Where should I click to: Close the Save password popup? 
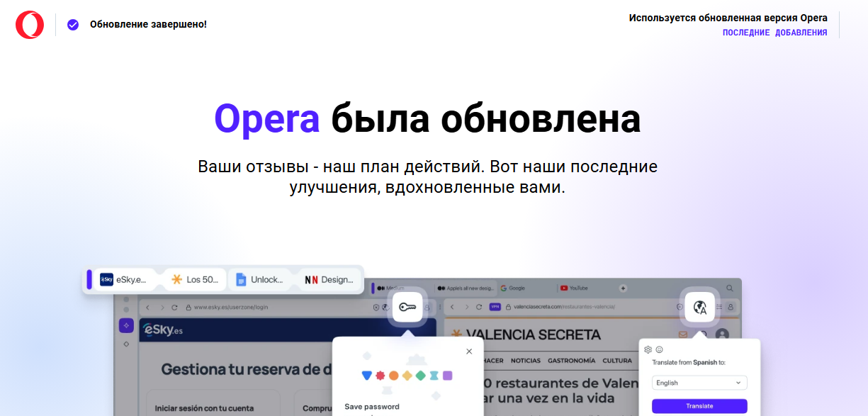469,352
